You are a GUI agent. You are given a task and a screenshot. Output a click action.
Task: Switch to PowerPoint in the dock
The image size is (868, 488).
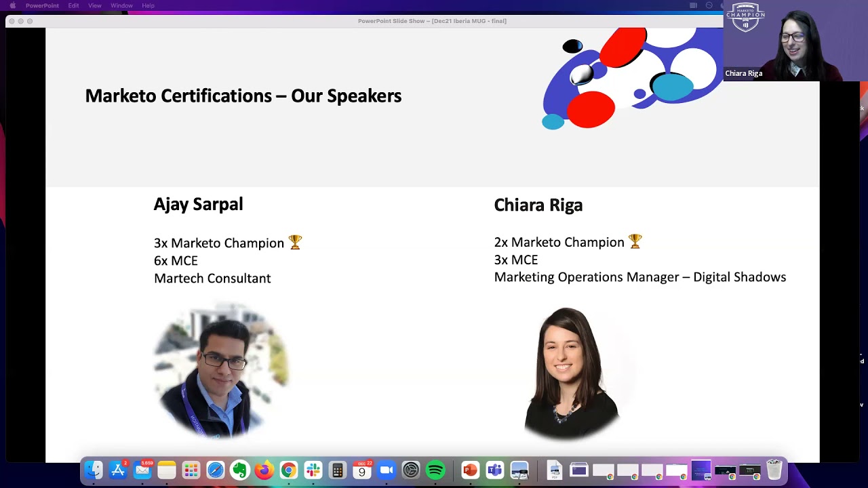pyautogui.click(x=471, y=470)
